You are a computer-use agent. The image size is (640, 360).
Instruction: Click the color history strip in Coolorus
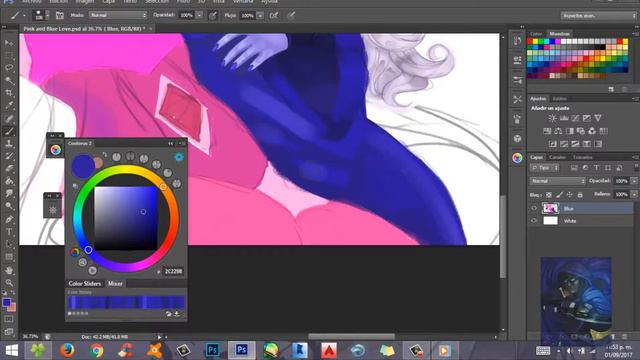126,302
